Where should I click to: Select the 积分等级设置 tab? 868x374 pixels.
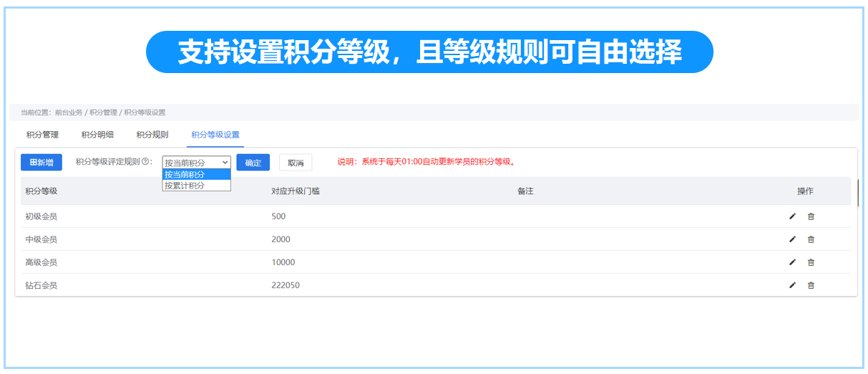(x=215, y=135)
